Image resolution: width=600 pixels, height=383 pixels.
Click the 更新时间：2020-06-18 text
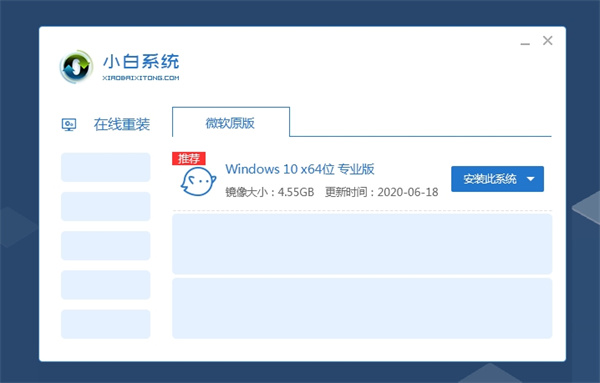382,192
